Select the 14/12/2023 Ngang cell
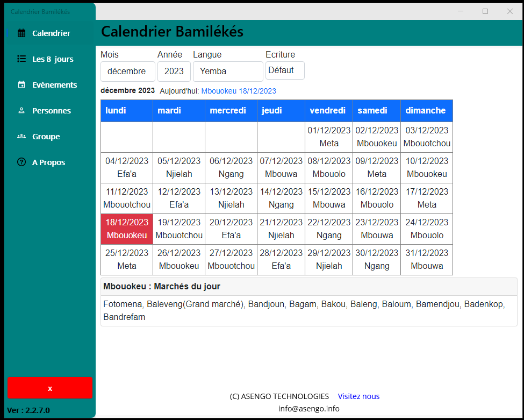 pyautogui.click(x=281, y=198)
